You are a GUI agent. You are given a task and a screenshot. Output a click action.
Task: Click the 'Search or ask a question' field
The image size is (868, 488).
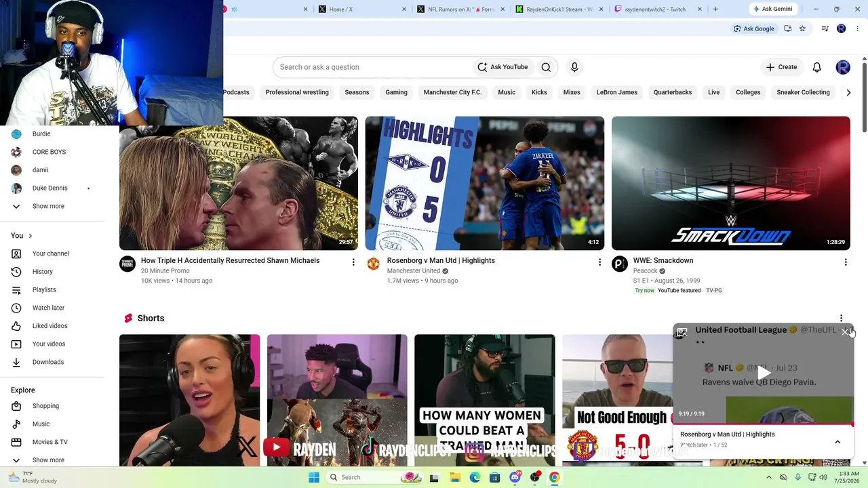coord(373,67)
